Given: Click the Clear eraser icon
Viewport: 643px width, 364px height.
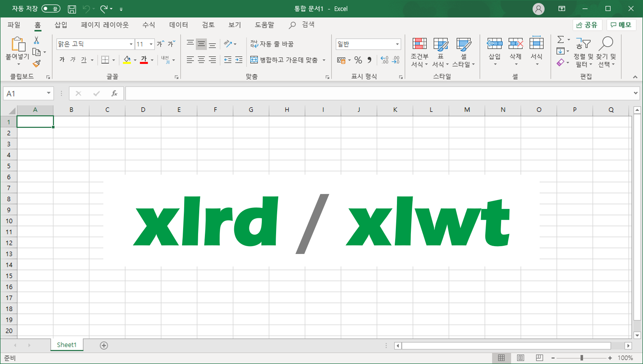Looking at the screenshot, I should [x=560, y=63].
